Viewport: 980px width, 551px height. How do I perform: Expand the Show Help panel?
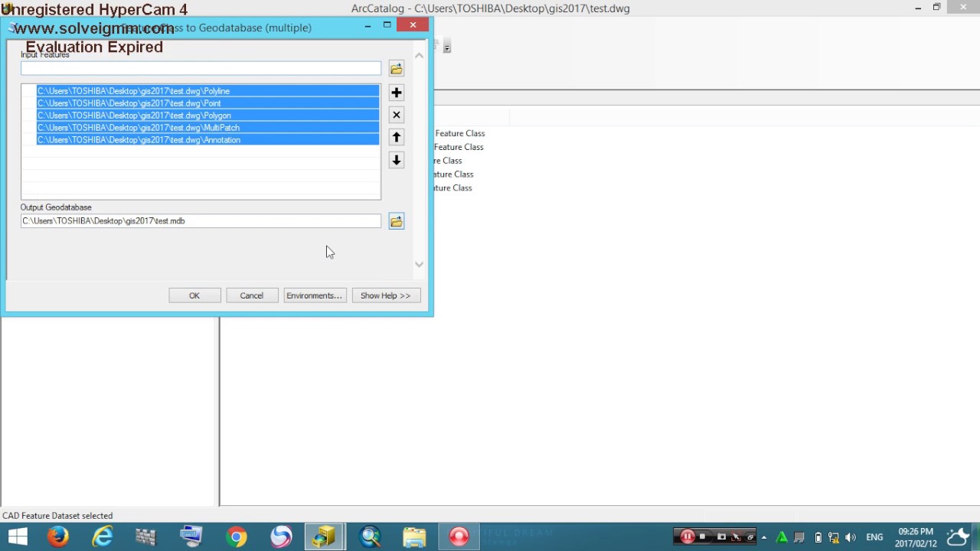[386, 295]
